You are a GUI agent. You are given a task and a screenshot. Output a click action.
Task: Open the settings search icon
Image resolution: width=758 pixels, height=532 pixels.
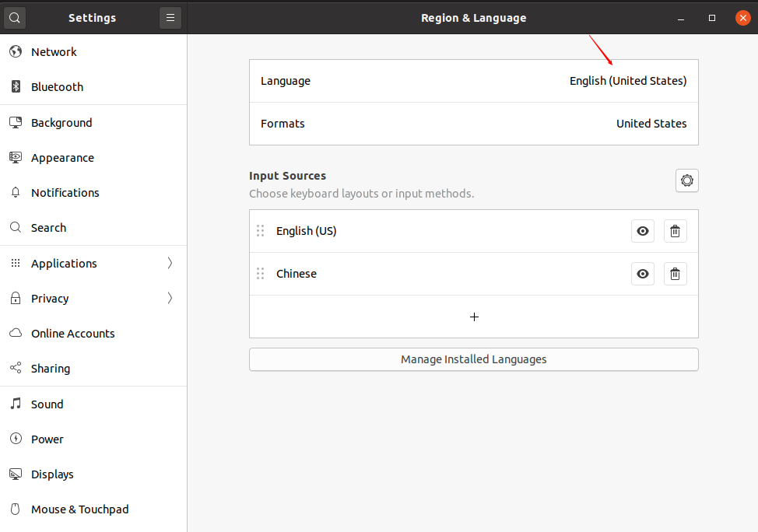coord(15,18)
